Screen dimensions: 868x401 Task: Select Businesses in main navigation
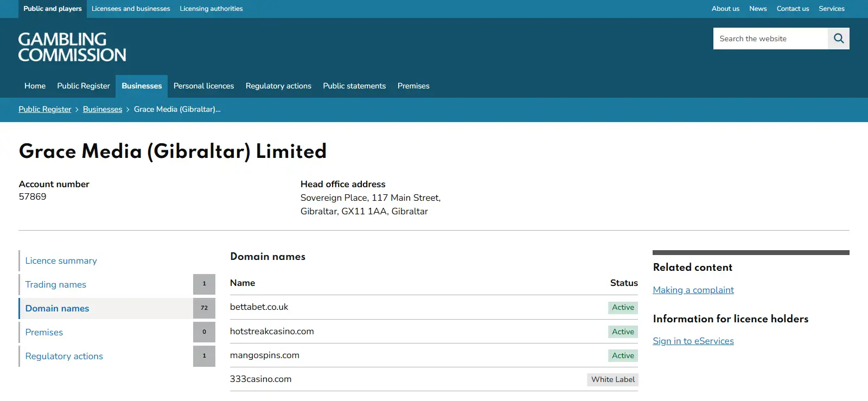tap(142, 86)
